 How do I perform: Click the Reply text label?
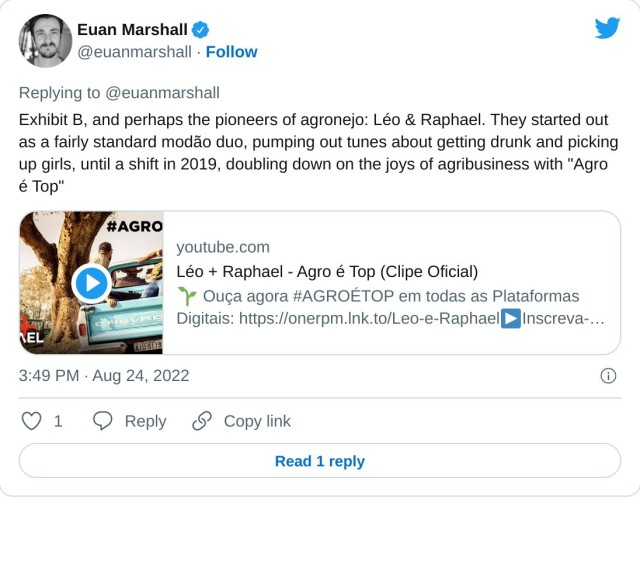coord(145,421)
